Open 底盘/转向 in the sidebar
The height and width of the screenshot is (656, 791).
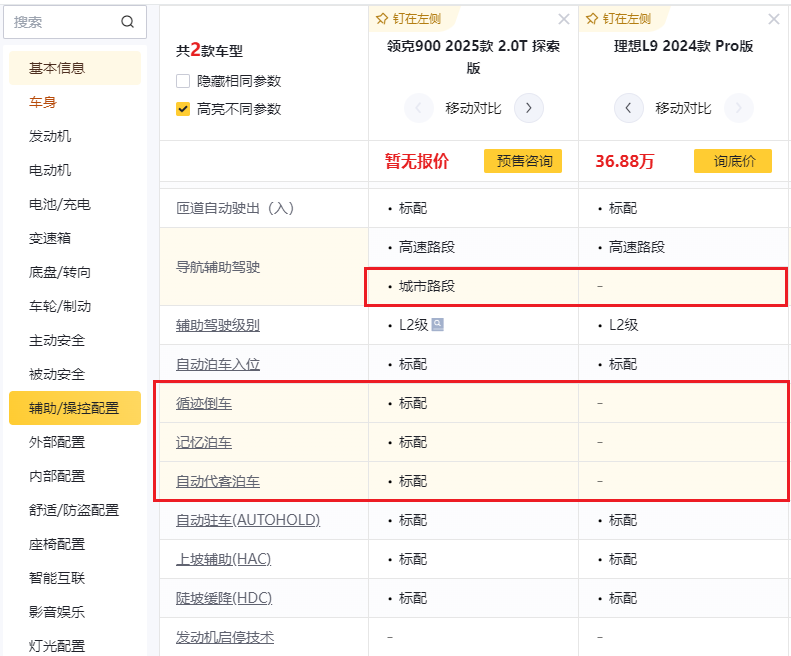(x=60, y=272)
